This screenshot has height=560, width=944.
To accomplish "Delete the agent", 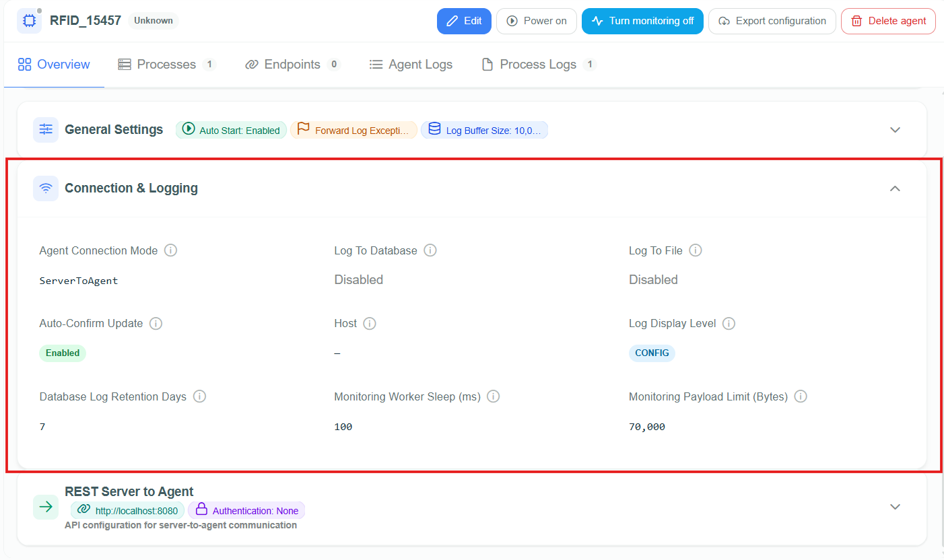I will [x=888, y=21].
